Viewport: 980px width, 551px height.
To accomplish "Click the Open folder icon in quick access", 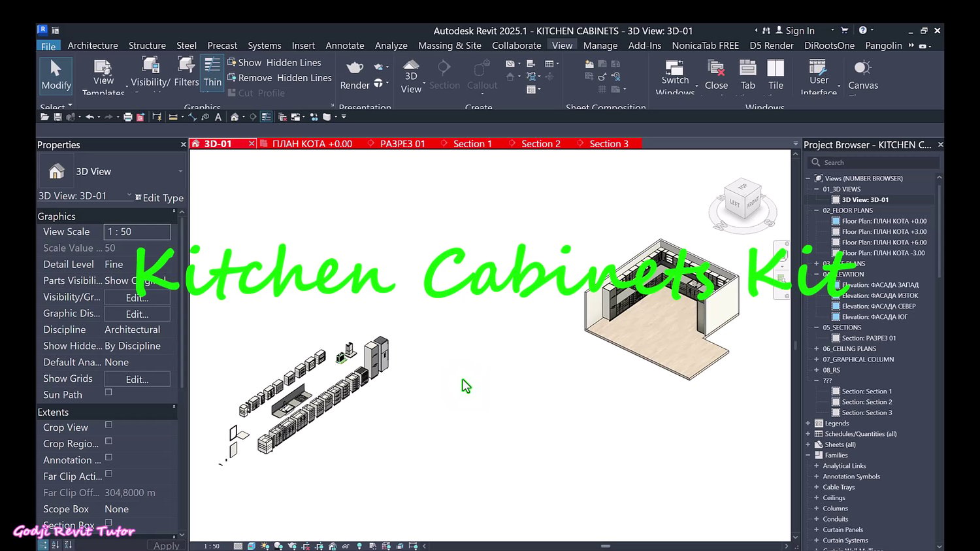I will pos(44,117).
